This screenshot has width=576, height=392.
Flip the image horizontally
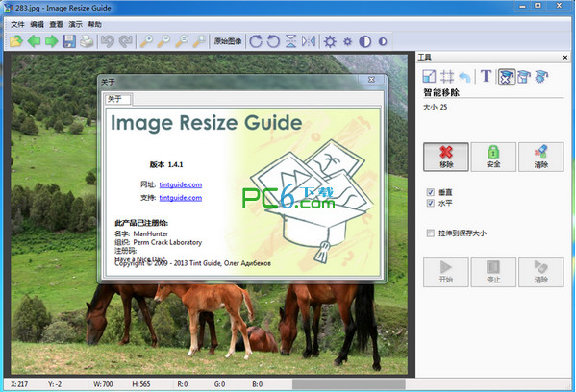tap(309, 41)
